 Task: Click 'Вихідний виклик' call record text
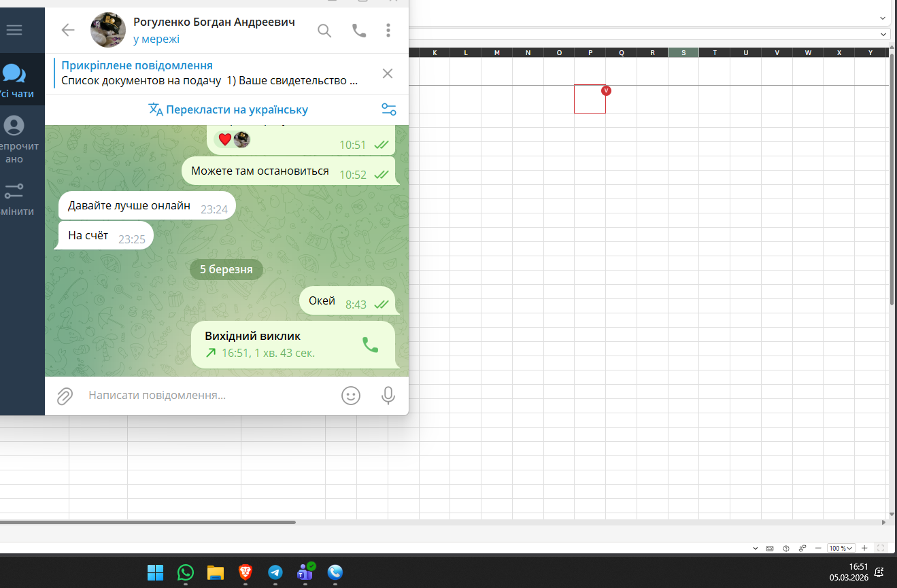(253, 336)
